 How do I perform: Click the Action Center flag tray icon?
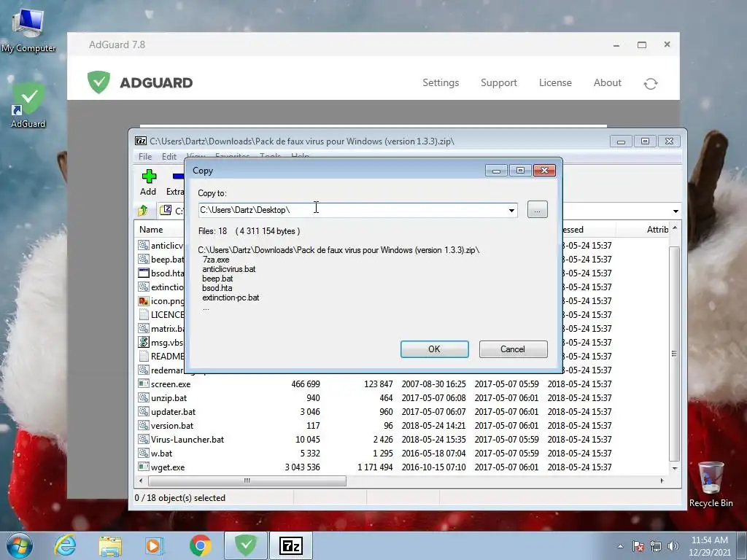638,546
